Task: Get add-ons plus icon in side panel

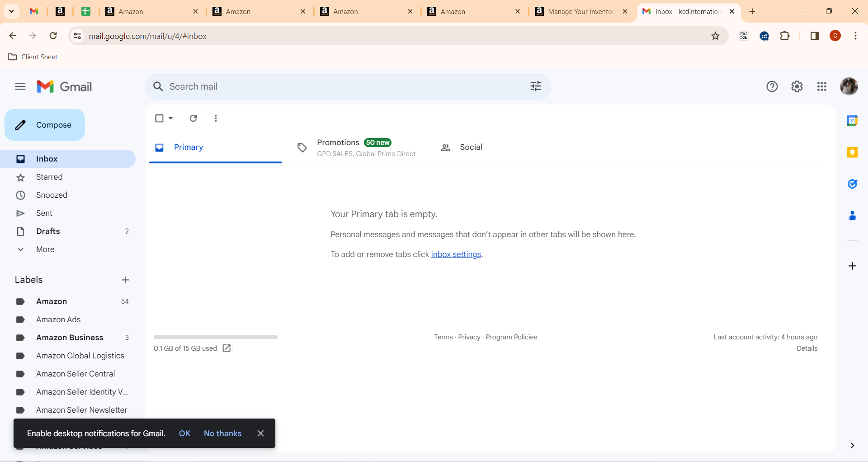Action: (x=852, y=266)
